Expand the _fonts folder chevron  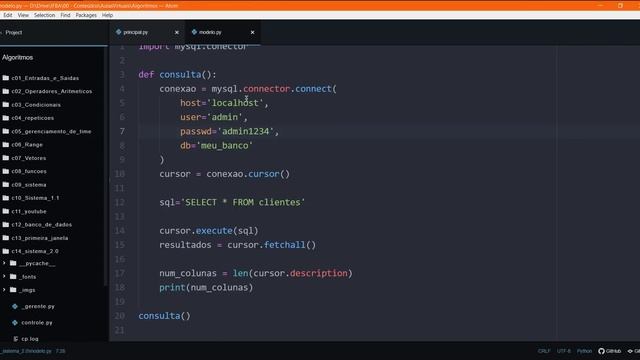click(x=4, y=277)
